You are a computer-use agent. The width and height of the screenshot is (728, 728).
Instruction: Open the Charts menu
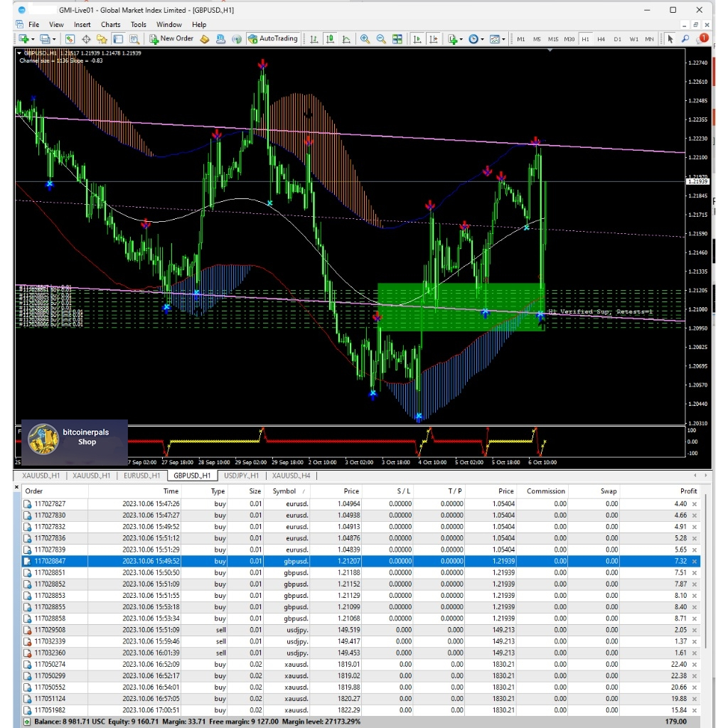(110, 24)
